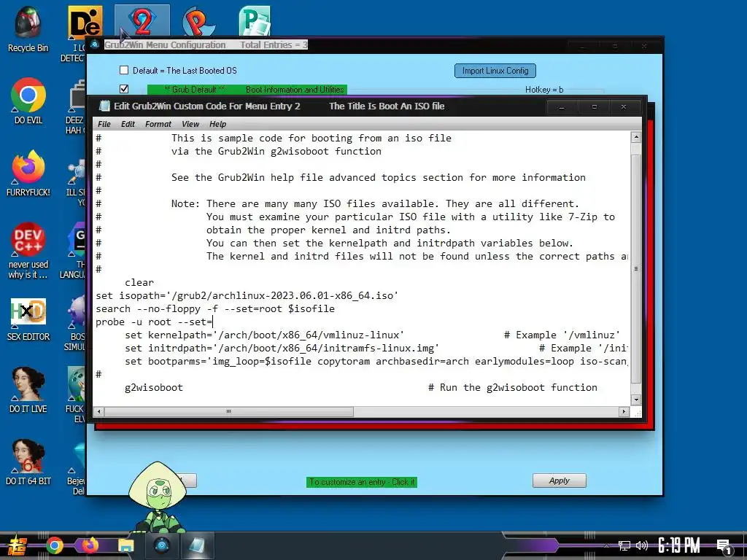Screen dimensions: 747x560
Task: Toggle Default = The Last Booted OS checkbox
Action: coord(124,71)
